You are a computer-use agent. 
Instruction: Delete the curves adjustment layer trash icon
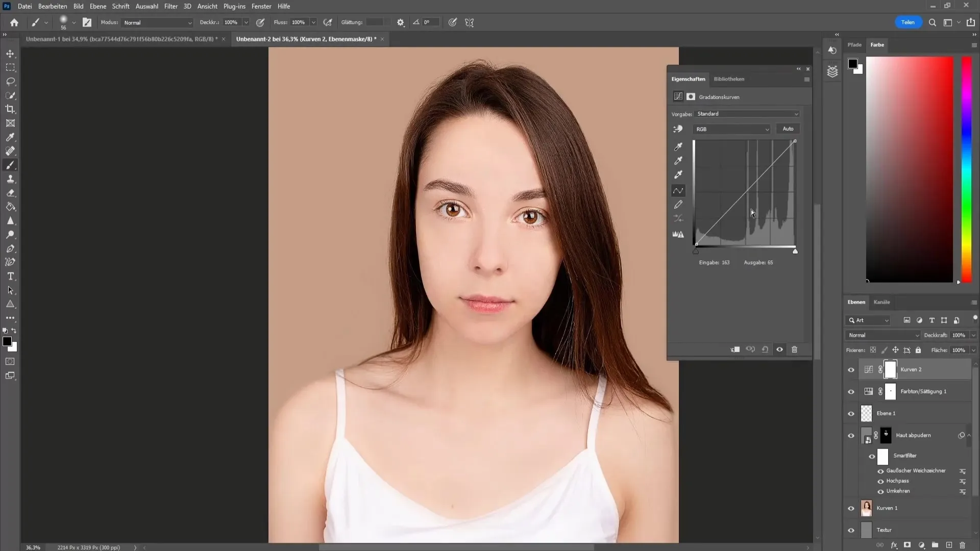click(794, 349)
